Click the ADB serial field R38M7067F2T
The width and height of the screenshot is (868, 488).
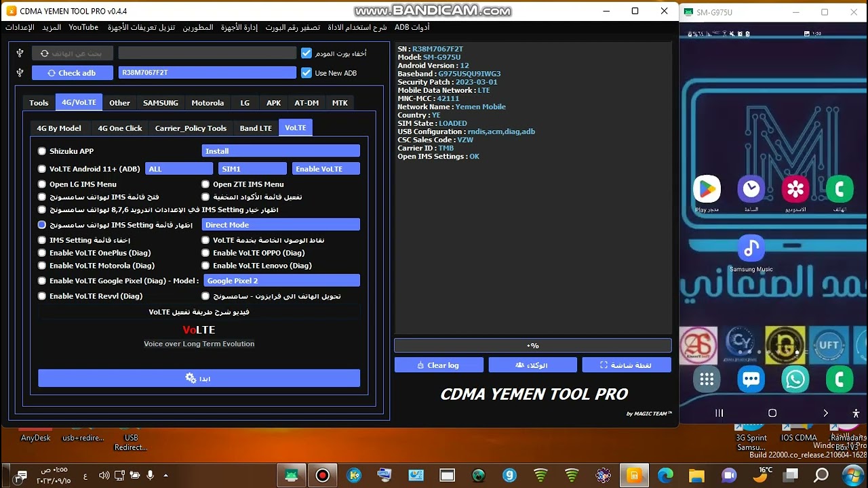tap(208, 73)
